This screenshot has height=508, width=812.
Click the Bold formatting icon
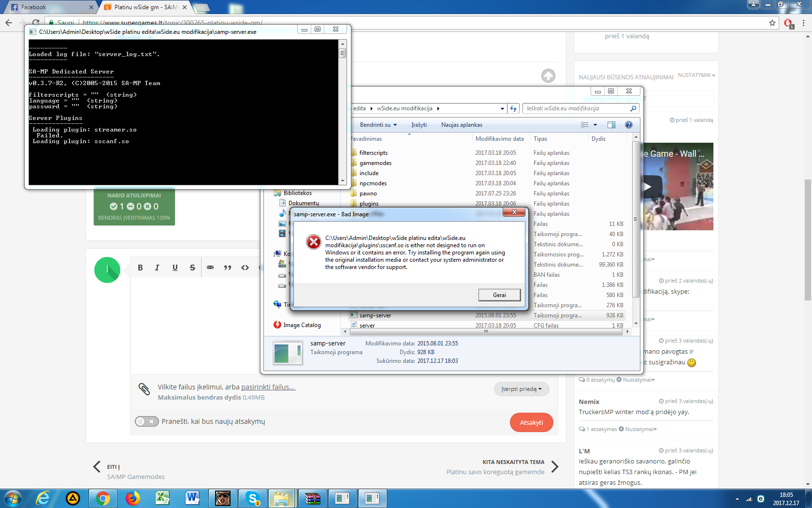140,268
